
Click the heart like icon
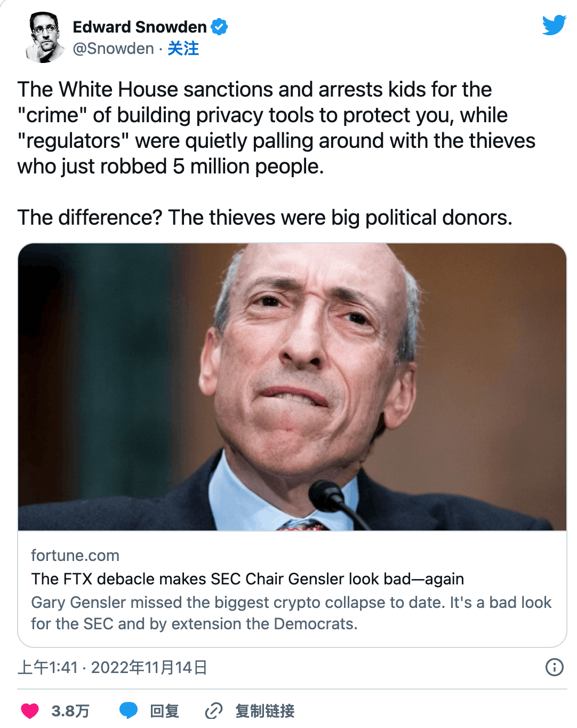30,710
